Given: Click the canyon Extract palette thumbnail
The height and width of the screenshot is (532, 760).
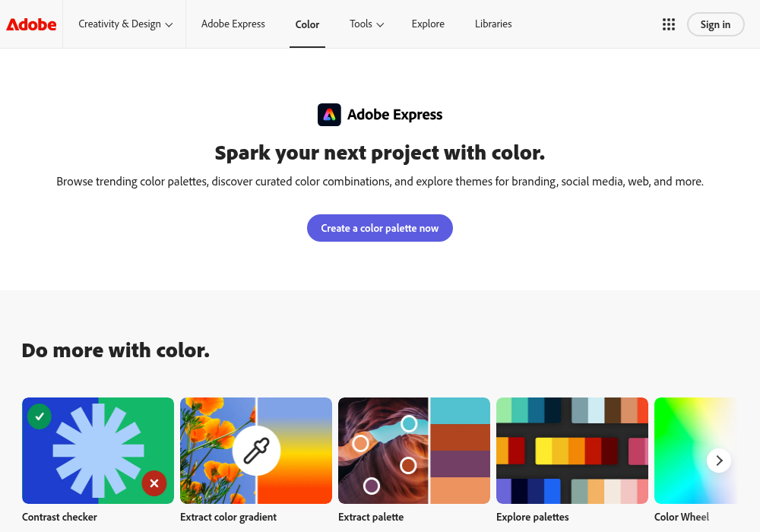Looking at the screenshot, I should pos(414,451).
